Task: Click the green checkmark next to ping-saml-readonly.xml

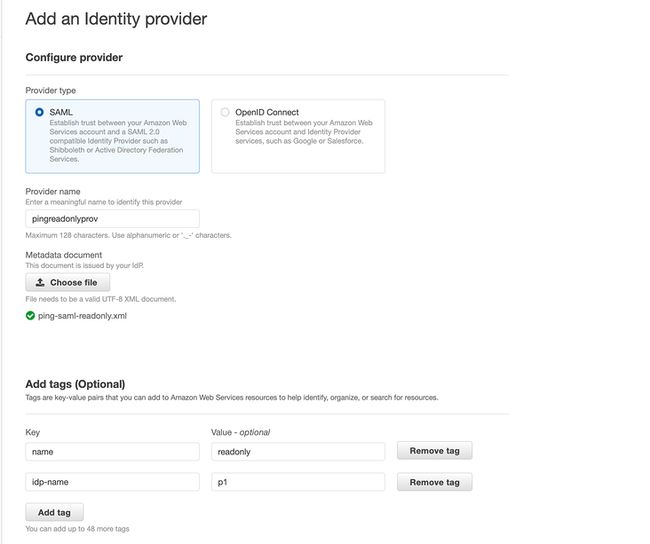Action: click(x=30, y=316)
